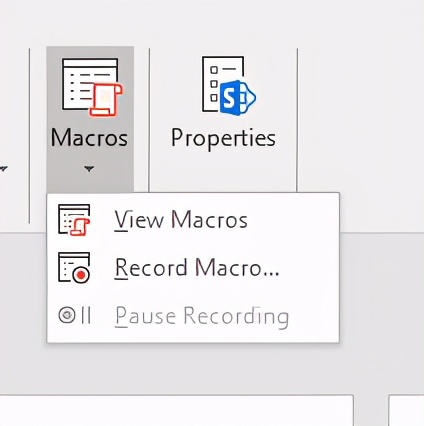Select the disabled Pause Recording menu text
This screenshot has width=424, height=426.
click(x=202, y=316)
